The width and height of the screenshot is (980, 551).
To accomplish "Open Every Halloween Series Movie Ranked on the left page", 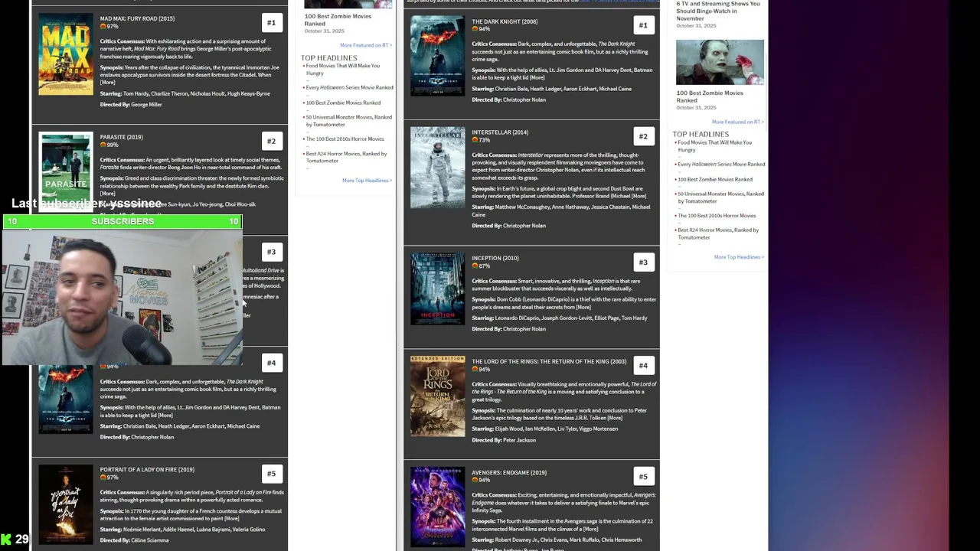I will pyautogui.click(x=349, y=87).
